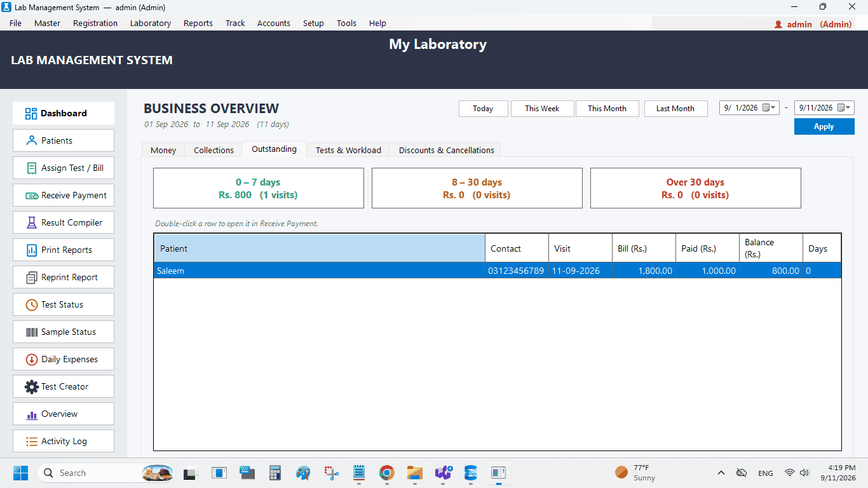Open the Accounts menu
868x488 pixels.
274,23
